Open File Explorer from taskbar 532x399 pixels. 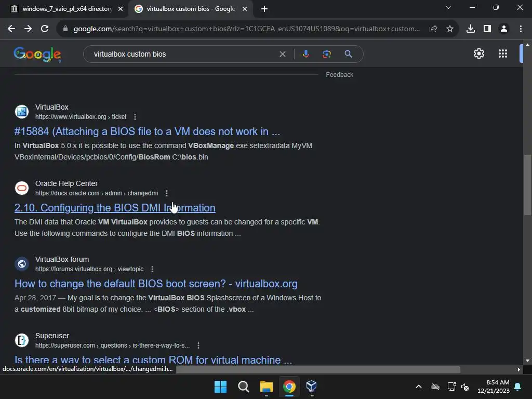click(x=267, y=387)
